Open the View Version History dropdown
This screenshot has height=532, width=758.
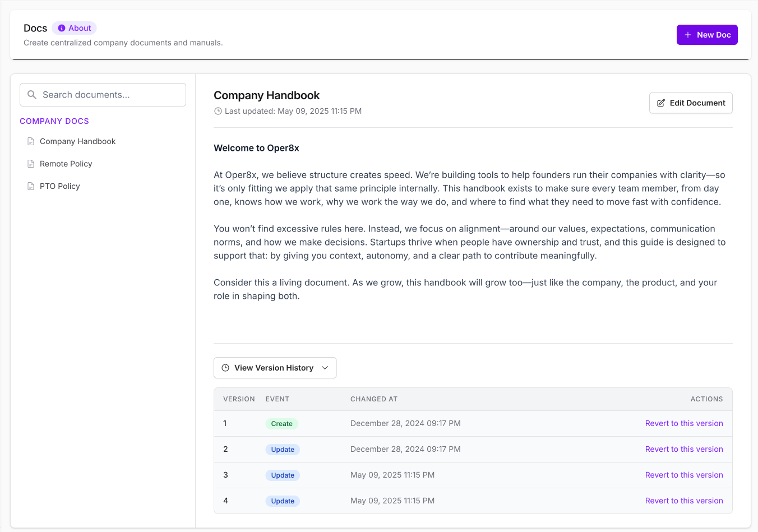coord(275,368)
